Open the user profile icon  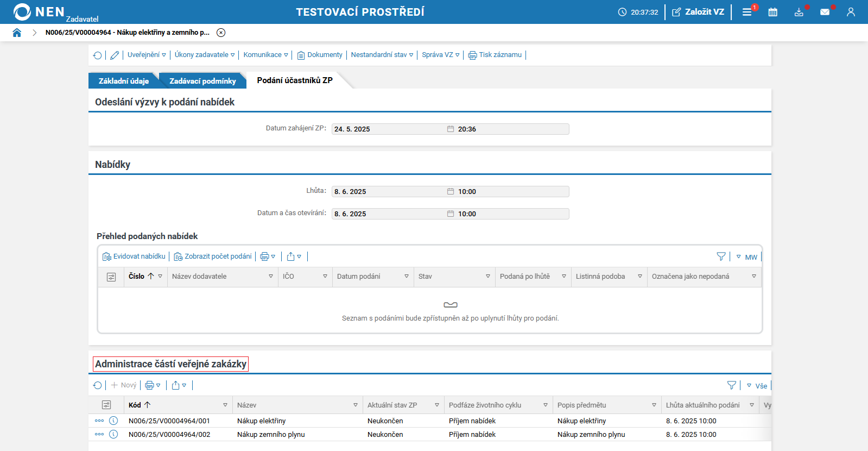pyautogui.click(x=851, y=12)
